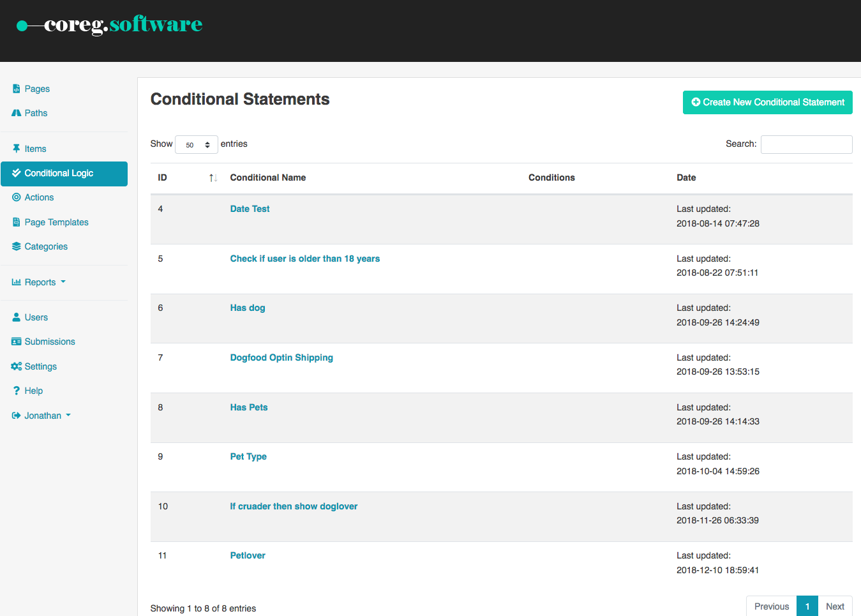Click the Actions target icon
The width and height of the screenshot is (861, 616).
point(17,197)
